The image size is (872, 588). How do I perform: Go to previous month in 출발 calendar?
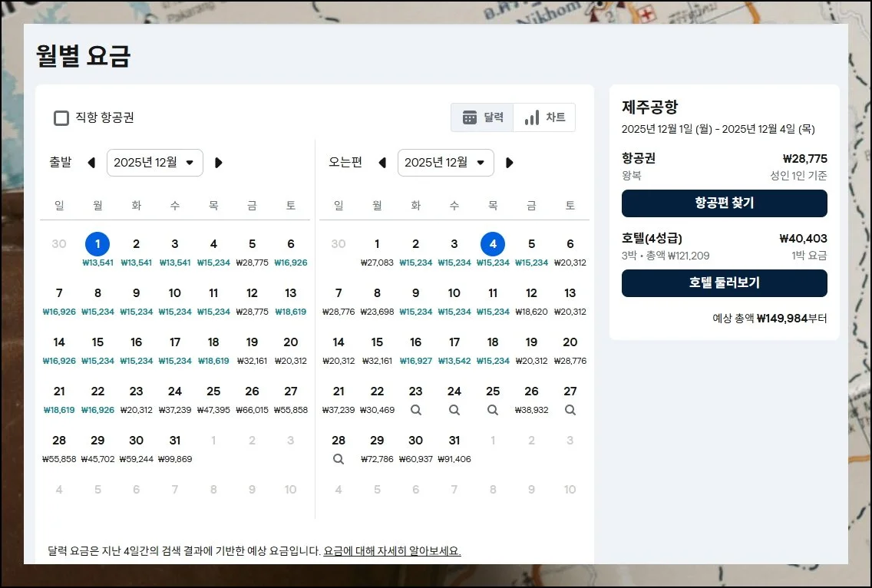point(91,163)
